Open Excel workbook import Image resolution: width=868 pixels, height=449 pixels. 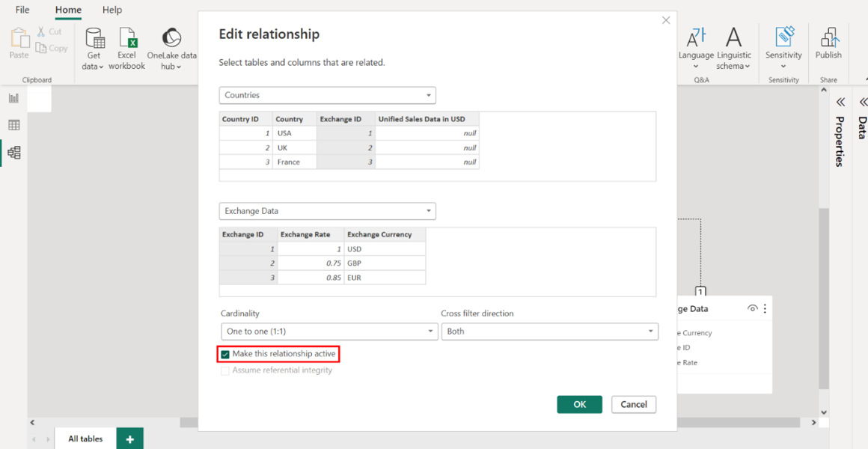coord(127,39)
